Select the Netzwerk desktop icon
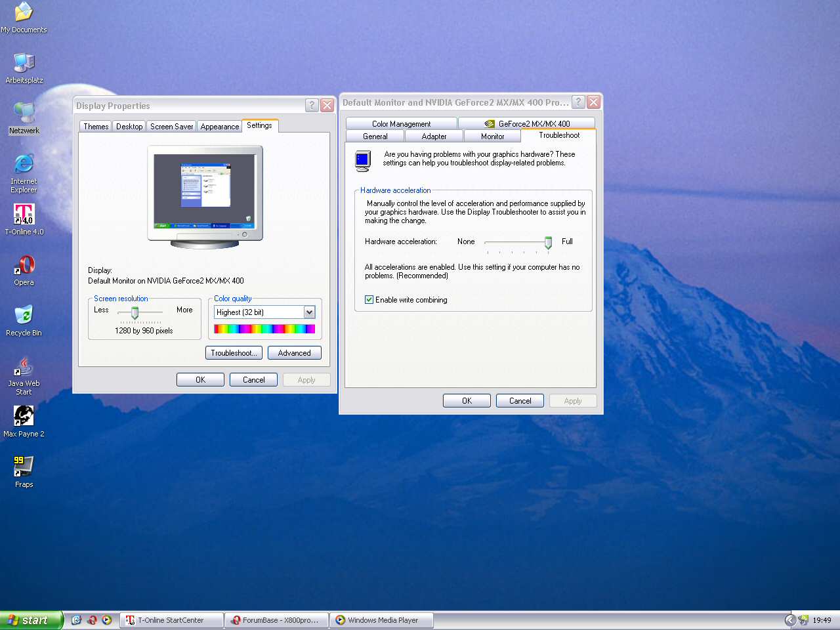The height and width of the screenshot is (630, 840). tap(24, 119)
